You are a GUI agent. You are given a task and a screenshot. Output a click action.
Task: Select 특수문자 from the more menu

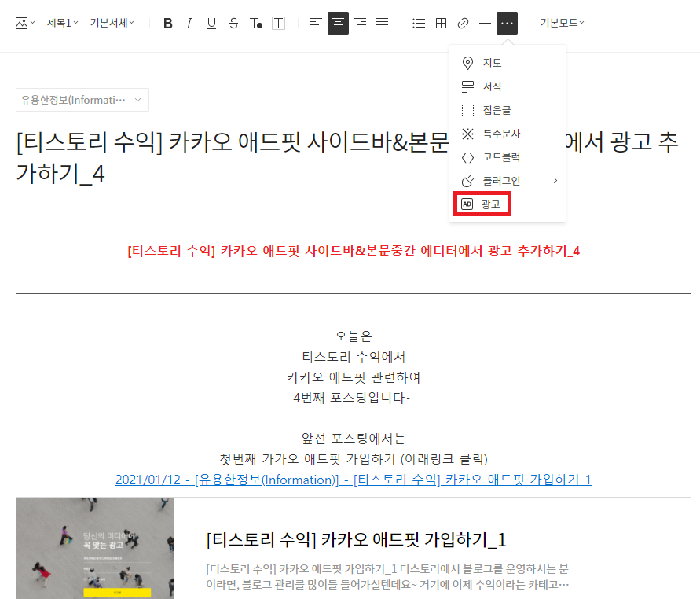(x=508, y=134)
